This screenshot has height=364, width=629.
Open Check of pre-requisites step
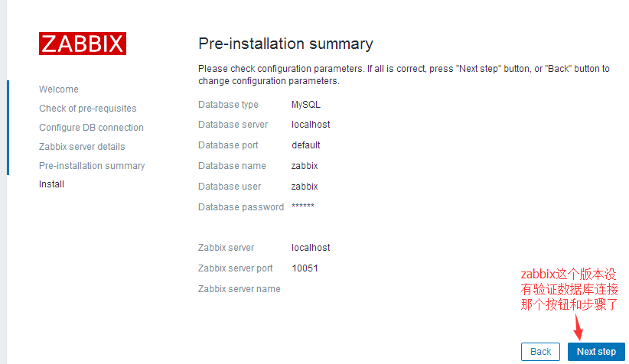click(88, 109)
